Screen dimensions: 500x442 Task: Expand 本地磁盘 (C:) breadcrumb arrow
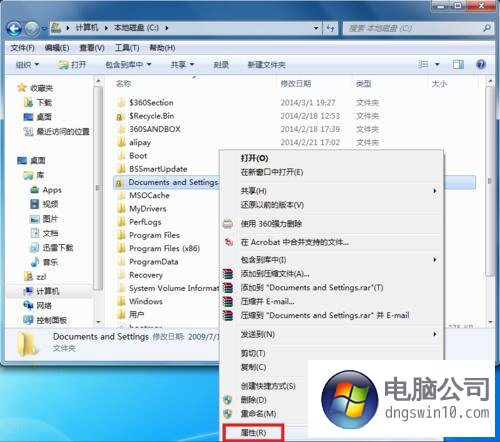coord(167,28)
